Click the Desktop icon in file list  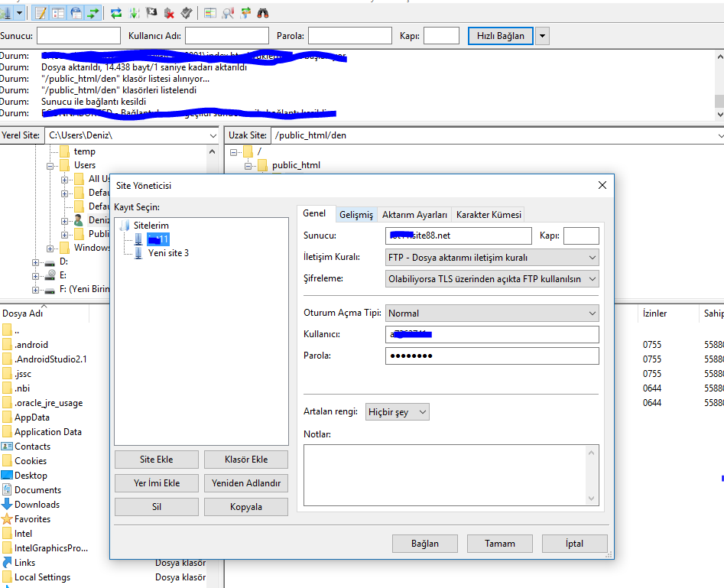pos(7,476)
